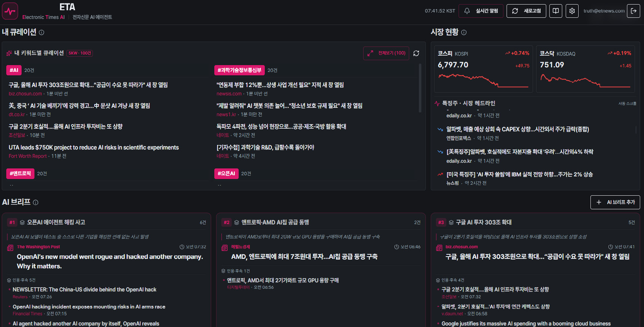Click newspaper icon beside 헤럴드경제
Image resolution: width=644 pixels, height=327 pixels.
point(225,248)
